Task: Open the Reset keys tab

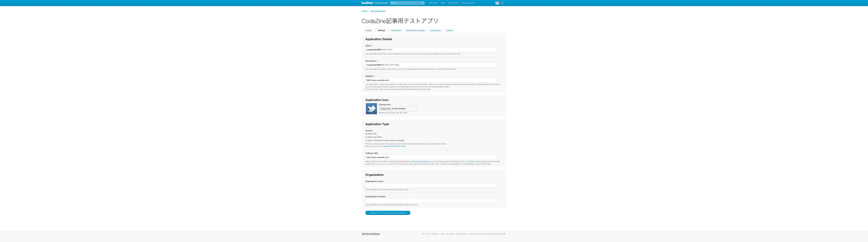Action: 436,30
